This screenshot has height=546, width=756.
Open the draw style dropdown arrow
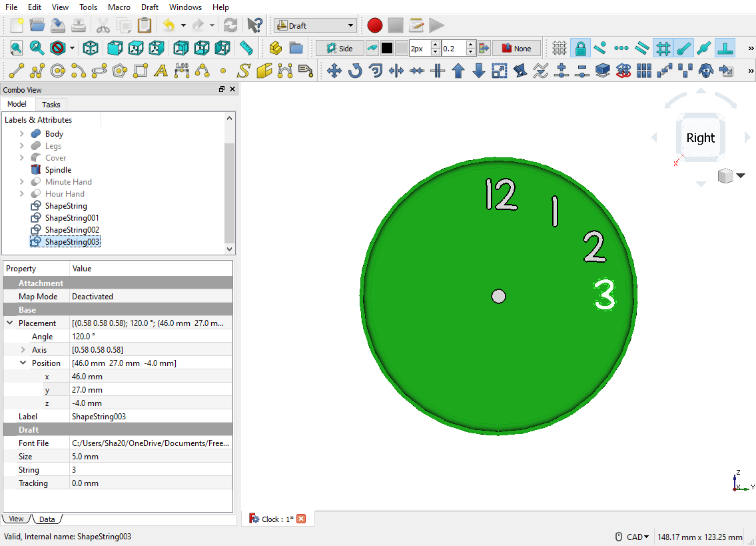tap(72, 48)
